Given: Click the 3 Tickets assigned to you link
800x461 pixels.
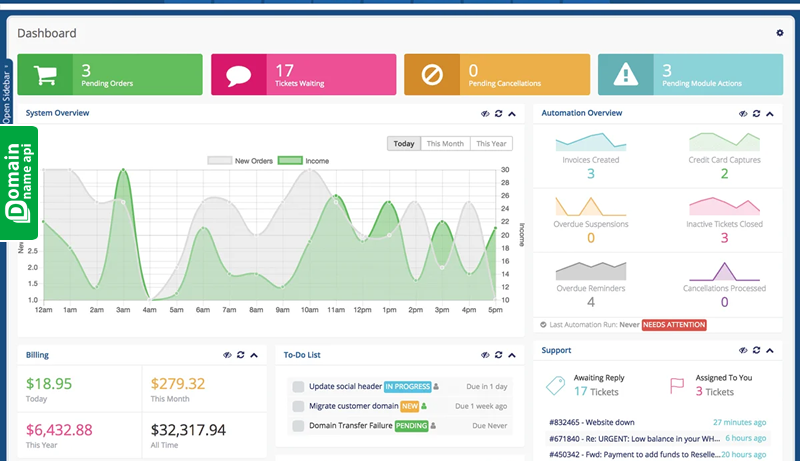Looking at the screenshot, I should (714, 392).
